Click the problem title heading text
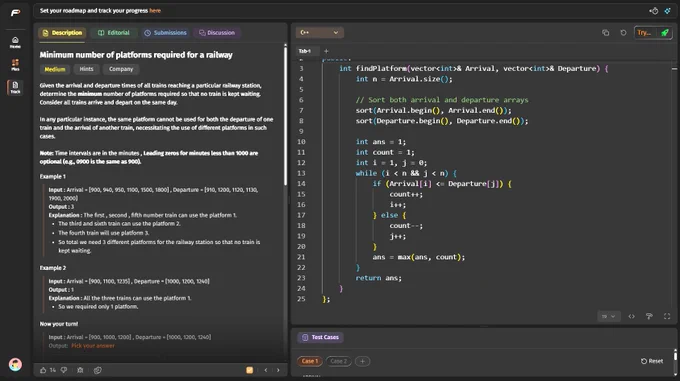The height and width of the screenshot is (381, 680). (136, 55)
